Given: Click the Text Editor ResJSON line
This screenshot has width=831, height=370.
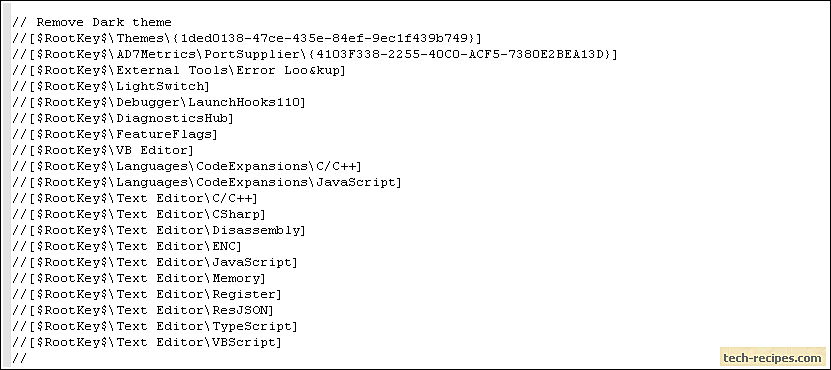Looking at the screenshot, I should [x=143, y=310].
